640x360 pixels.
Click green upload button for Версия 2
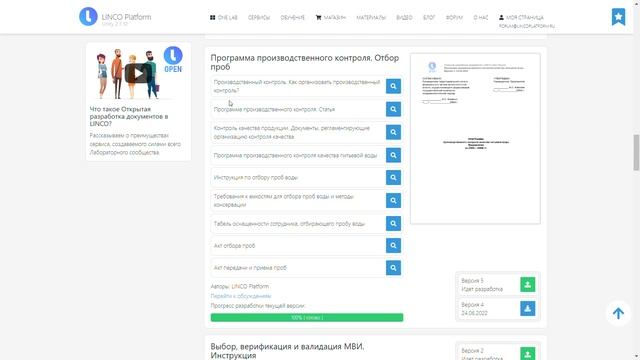click(x=527, y=353)
